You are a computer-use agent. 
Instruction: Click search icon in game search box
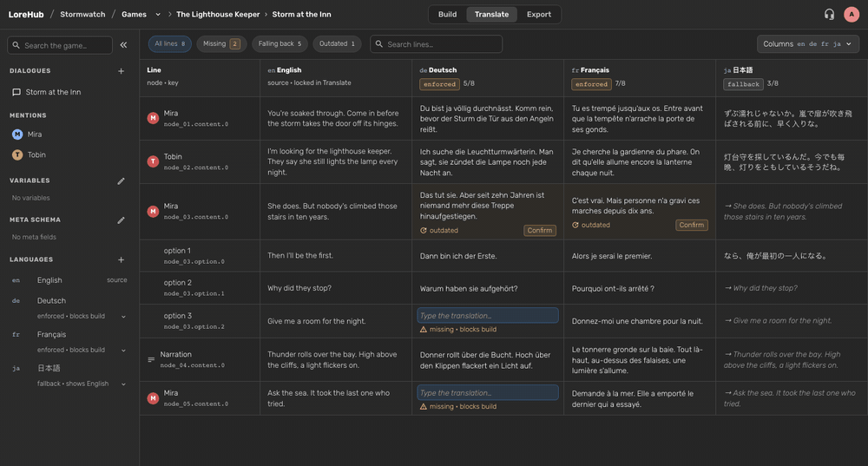pos(16,45)
